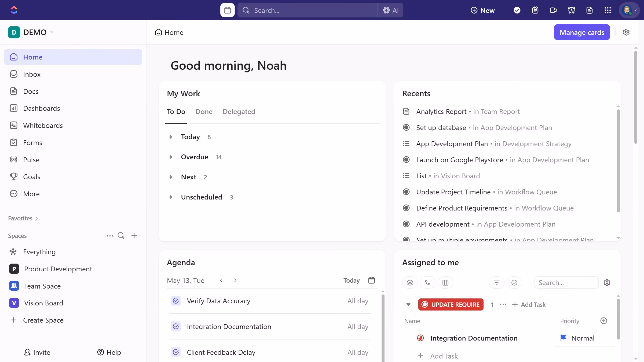This screenshot has width=644, height=362.
Task: Focus the top Search field
Action: pyautogui.click(x=308, y=10)
